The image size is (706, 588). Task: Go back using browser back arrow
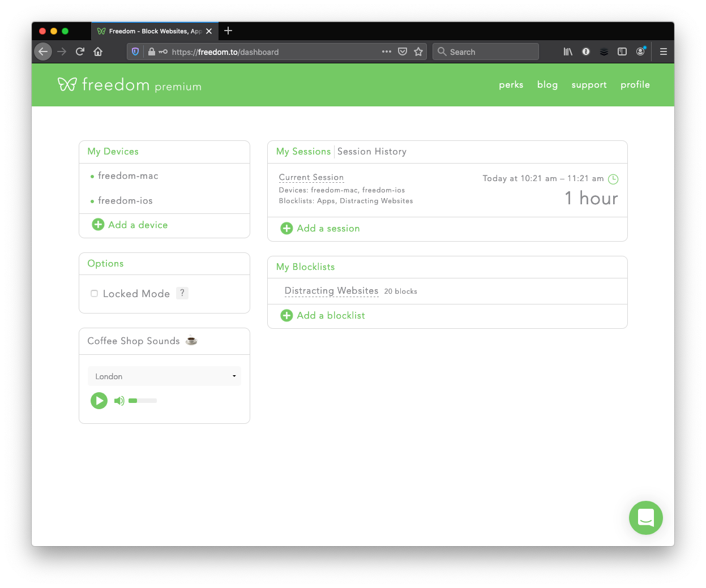point(43,51)
